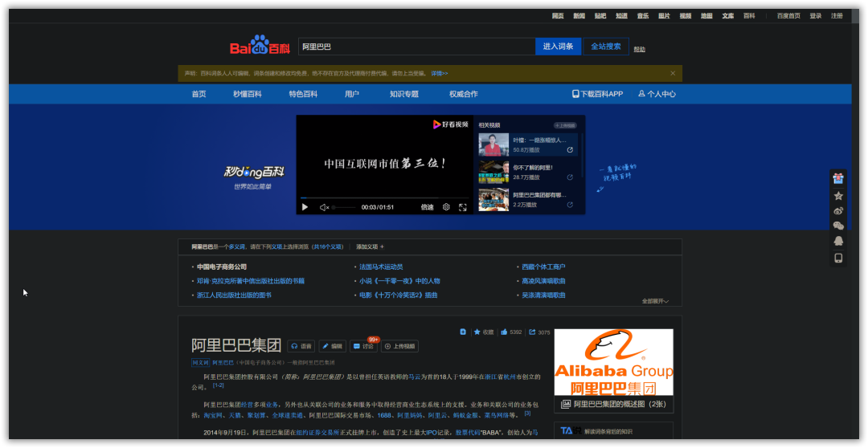Viewport: 868px width, 448px height.
Task: Open 高凌风演唱歌曲 meaning
Action: click(x=543, y=281)
